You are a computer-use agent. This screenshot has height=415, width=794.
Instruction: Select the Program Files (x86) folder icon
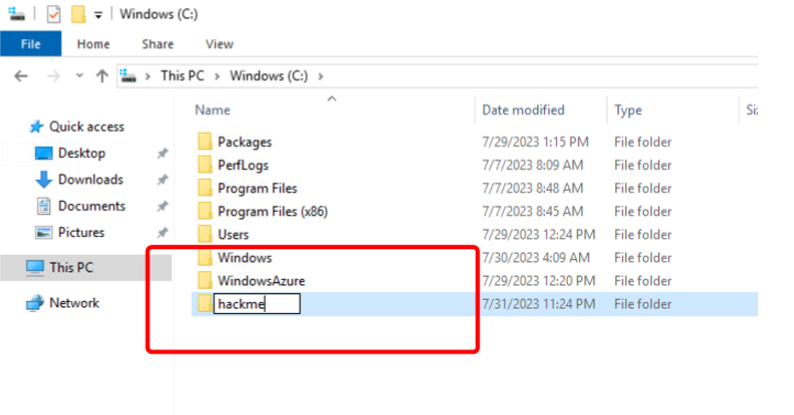coord(204,211)
